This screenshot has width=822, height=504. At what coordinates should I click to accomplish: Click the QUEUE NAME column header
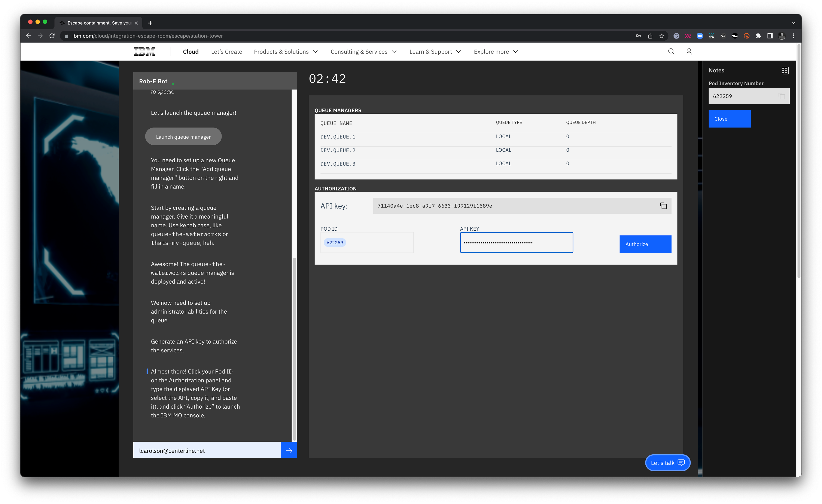[336, 123]
